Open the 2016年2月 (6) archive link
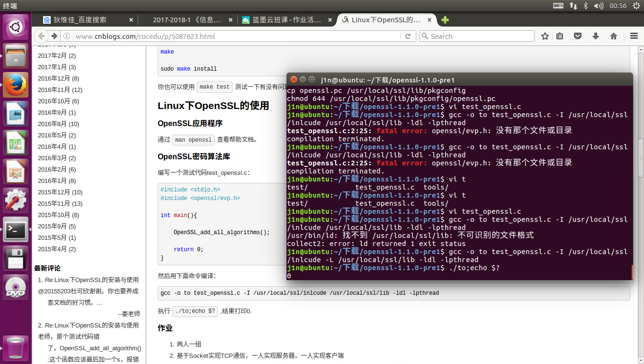 (x=57, y=170)
